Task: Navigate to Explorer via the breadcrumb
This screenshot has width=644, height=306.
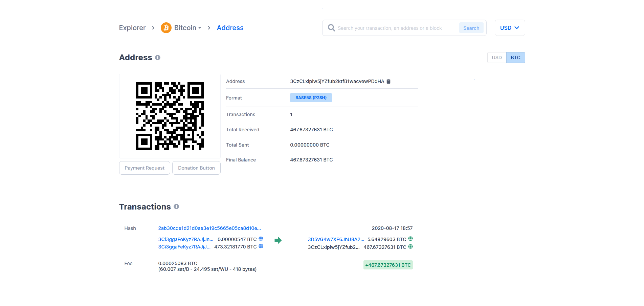Action: pyautogui.click(x=132, y=28)
